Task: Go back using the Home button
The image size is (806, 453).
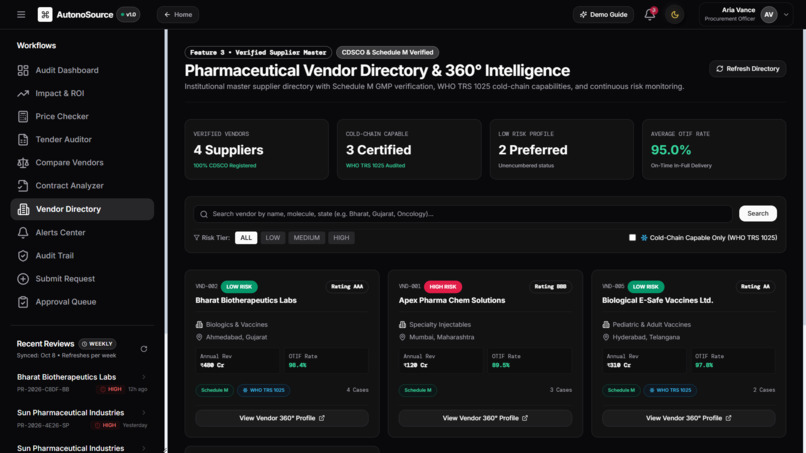Action: click(178, 14)
